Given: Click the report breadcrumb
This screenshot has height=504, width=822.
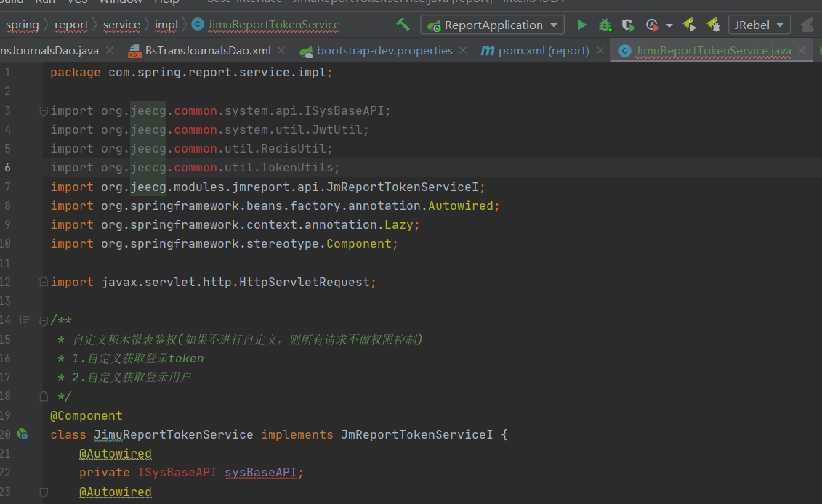Looking at the screenshot, I should [x=71, y=25].
